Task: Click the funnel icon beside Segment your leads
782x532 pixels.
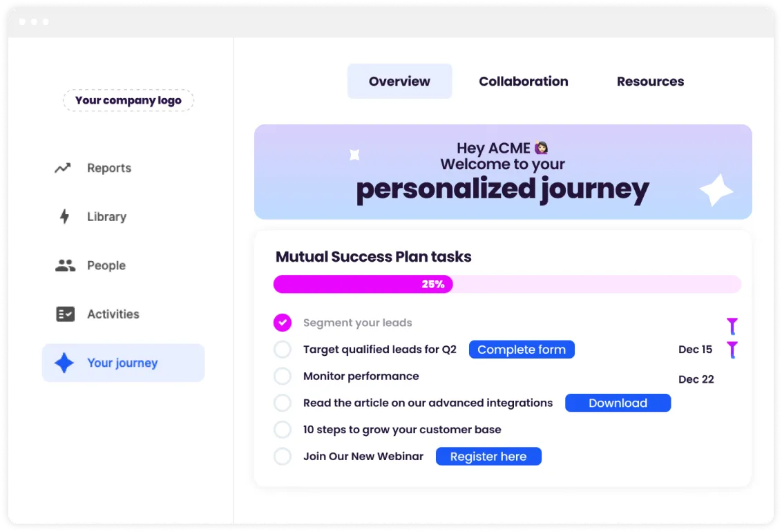Action: pos(732,325)
